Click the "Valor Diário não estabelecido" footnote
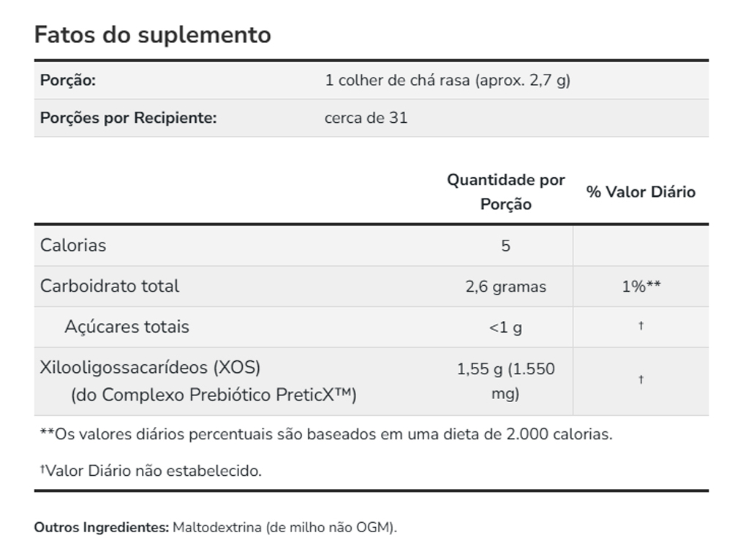 [x=151, y=471]
